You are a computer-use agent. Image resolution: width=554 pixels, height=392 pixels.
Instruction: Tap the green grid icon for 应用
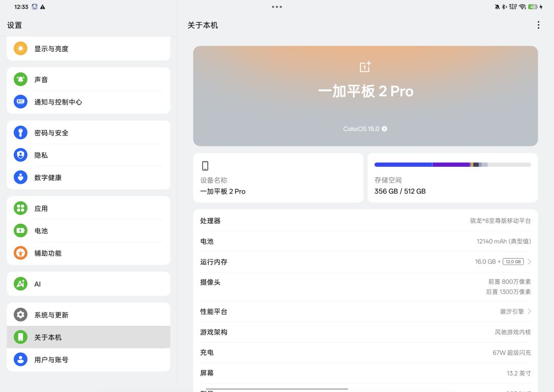[21, 208]
